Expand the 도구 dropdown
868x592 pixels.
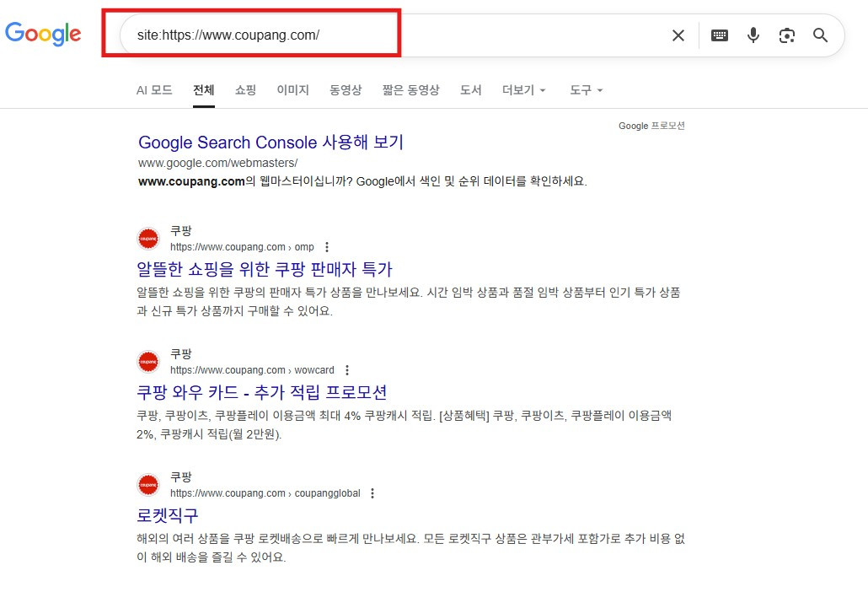point(587,89)
